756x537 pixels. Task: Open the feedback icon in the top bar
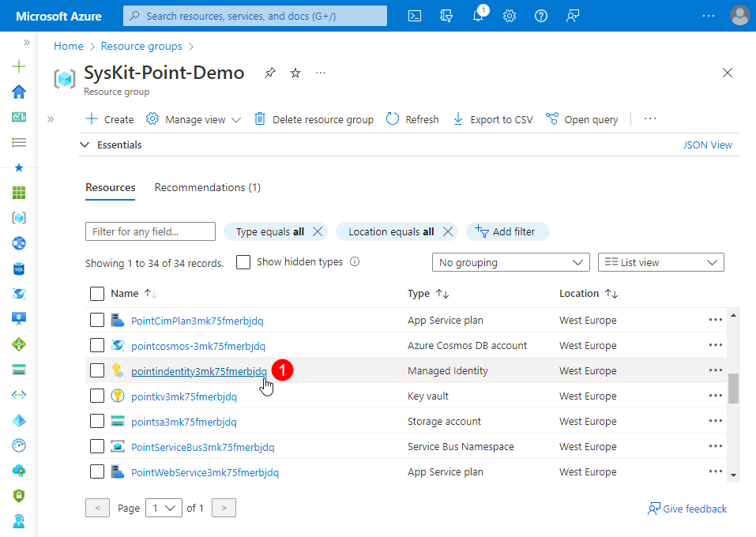[x=572, y=15]
